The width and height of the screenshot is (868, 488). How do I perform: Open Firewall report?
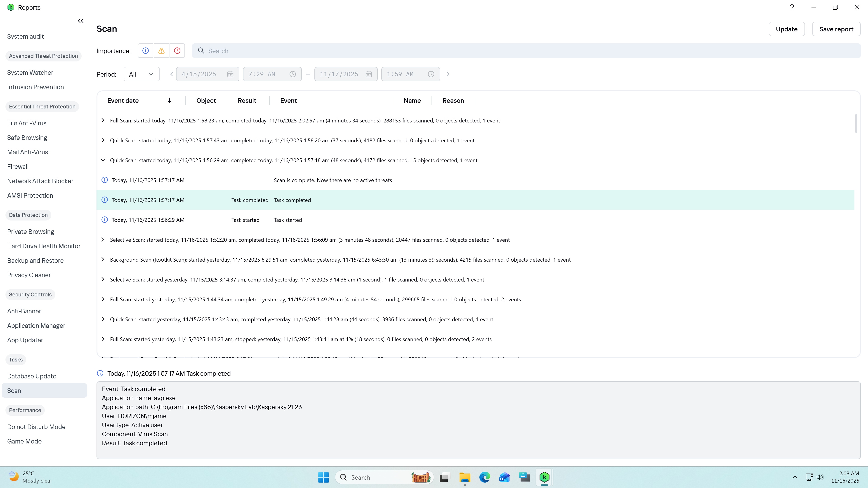coord(18,167)
